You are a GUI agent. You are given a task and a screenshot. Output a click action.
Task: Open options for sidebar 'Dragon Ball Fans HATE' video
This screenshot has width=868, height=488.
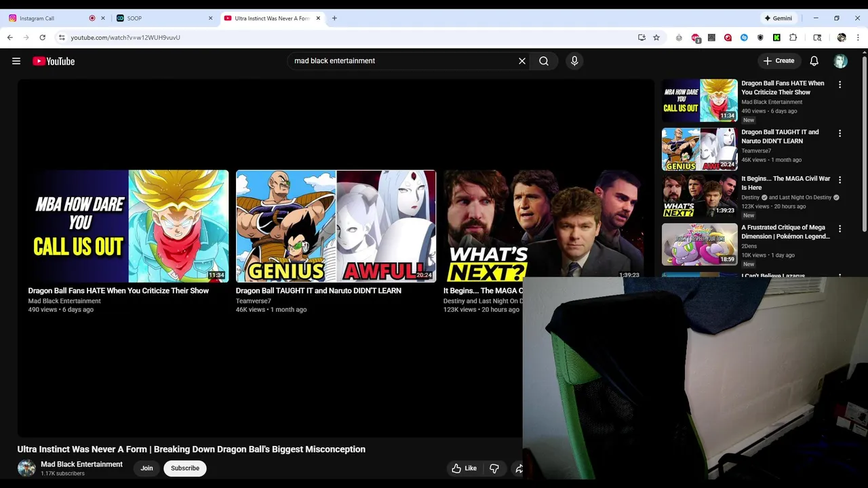840,85
